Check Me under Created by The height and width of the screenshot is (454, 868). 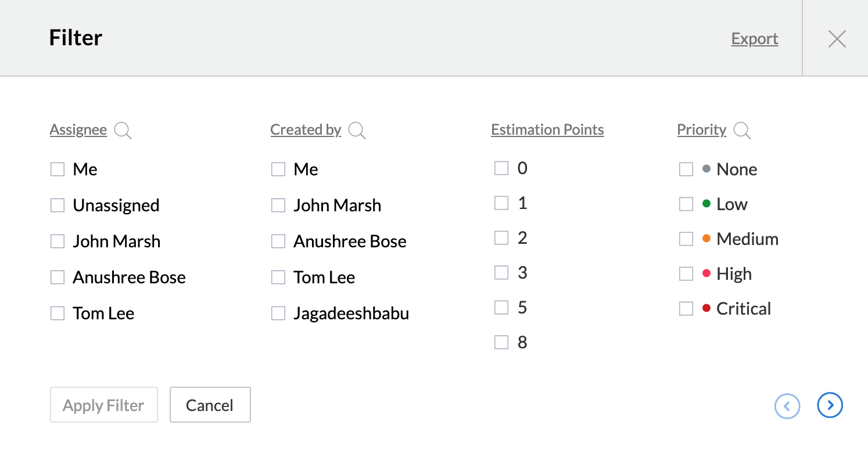(278, 170)
